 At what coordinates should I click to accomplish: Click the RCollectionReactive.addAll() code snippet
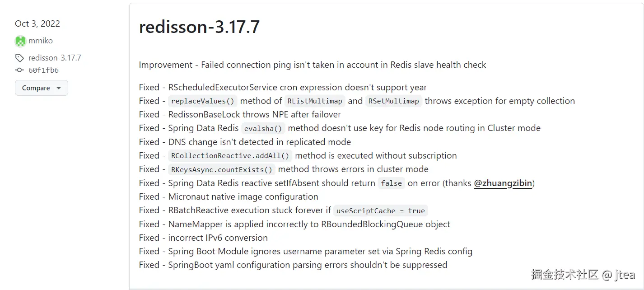click(x=230, y=156)
